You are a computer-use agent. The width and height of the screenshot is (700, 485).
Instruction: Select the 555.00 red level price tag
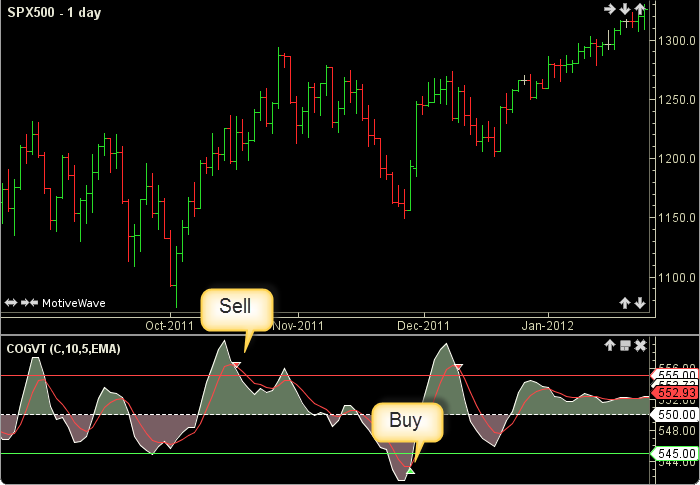coord(675,375)
